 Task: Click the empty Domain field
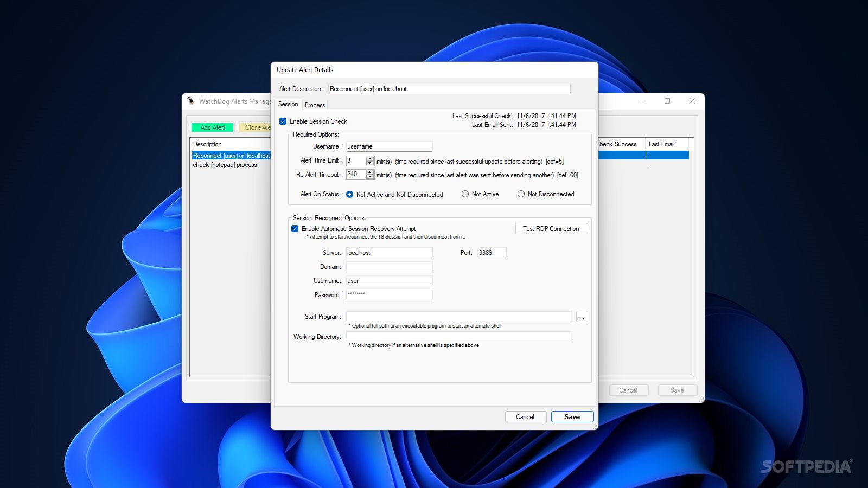click(389, 267)
